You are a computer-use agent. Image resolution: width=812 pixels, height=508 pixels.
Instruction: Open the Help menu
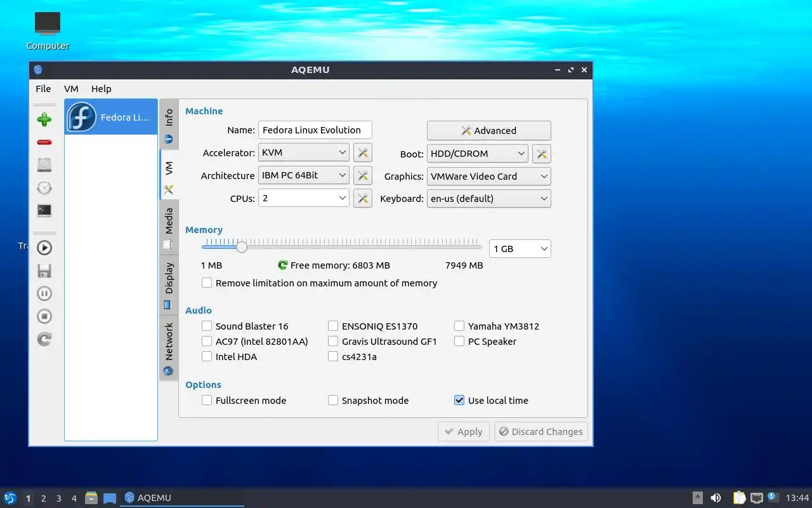[x=101, y=89]
